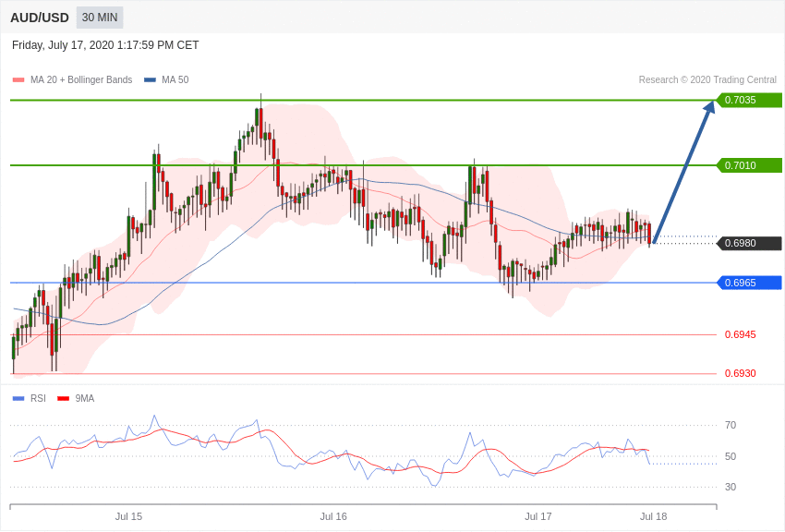Click the Jul 15 date axis label
Screen dimensions: 785x532
128,516
